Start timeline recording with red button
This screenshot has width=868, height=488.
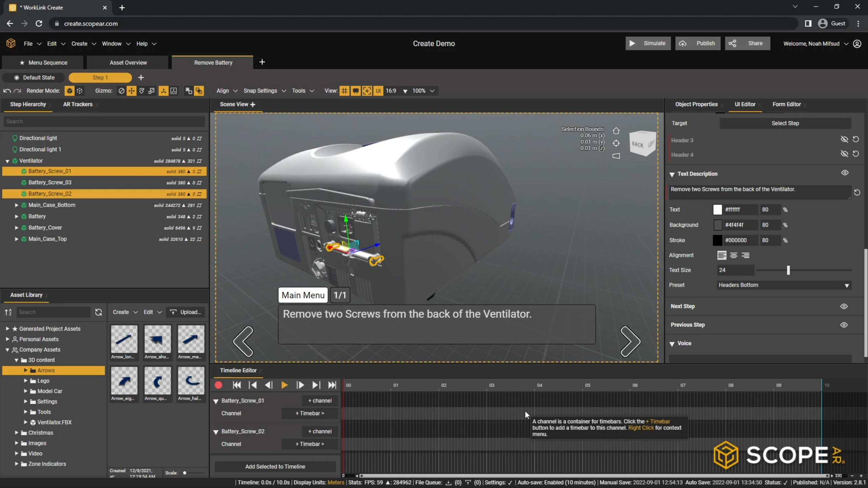click(x=218, y=385)
